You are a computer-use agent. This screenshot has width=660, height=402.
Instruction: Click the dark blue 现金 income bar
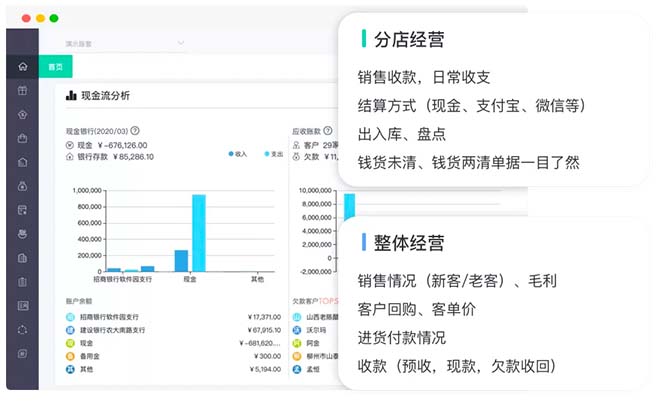tap(181, 261)
